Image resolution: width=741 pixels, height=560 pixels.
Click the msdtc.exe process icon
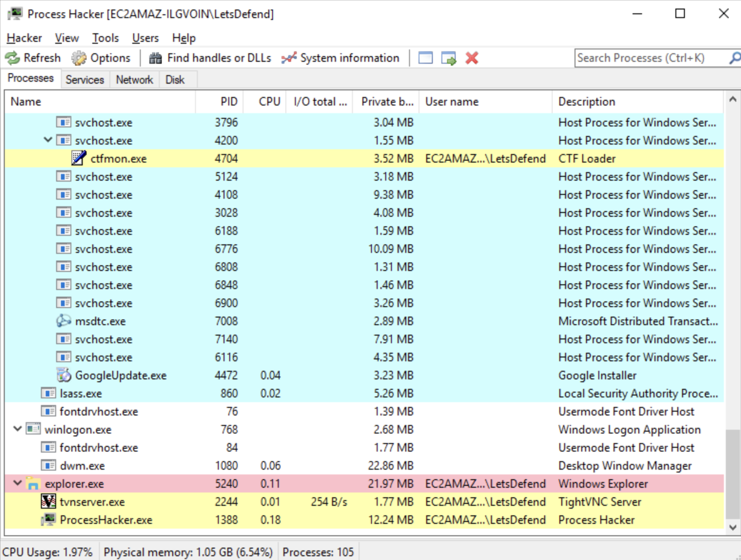64,321
